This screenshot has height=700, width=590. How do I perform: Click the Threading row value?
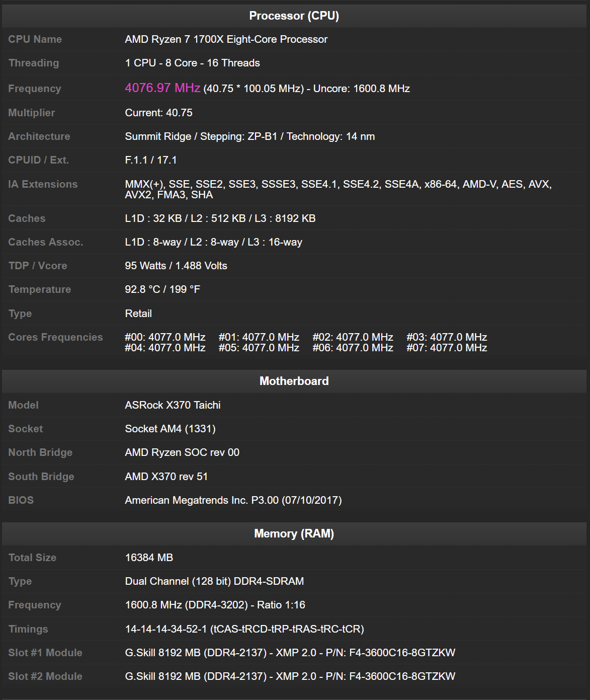click(193, 63)
